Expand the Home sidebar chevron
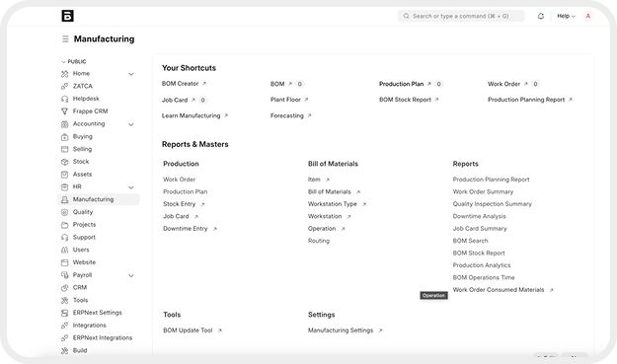Viewport: 617px width, 364px height. (131, 74)
